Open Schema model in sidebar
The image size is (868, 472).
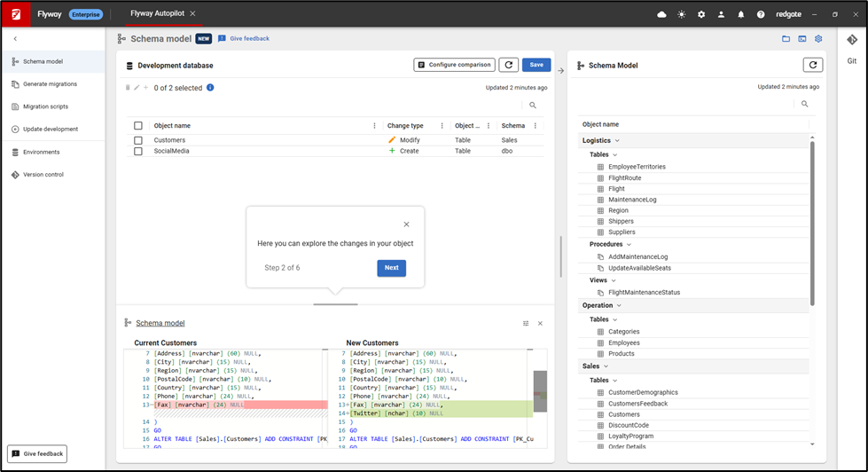pos(53,61)
